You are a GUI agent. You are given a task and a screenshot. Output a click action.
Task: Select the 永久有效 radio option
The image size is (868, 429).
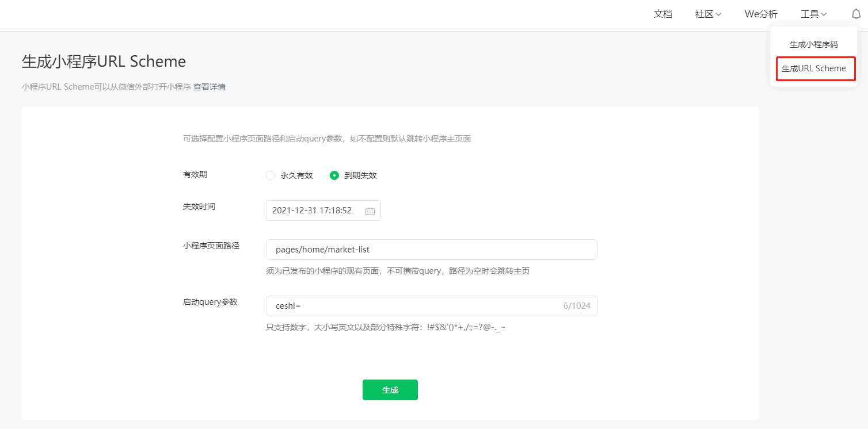[271, 176]
